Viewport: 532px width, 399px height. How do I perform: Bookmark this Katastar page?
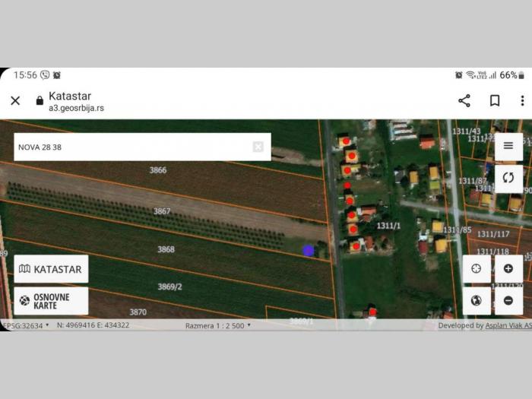click(495, 101)
